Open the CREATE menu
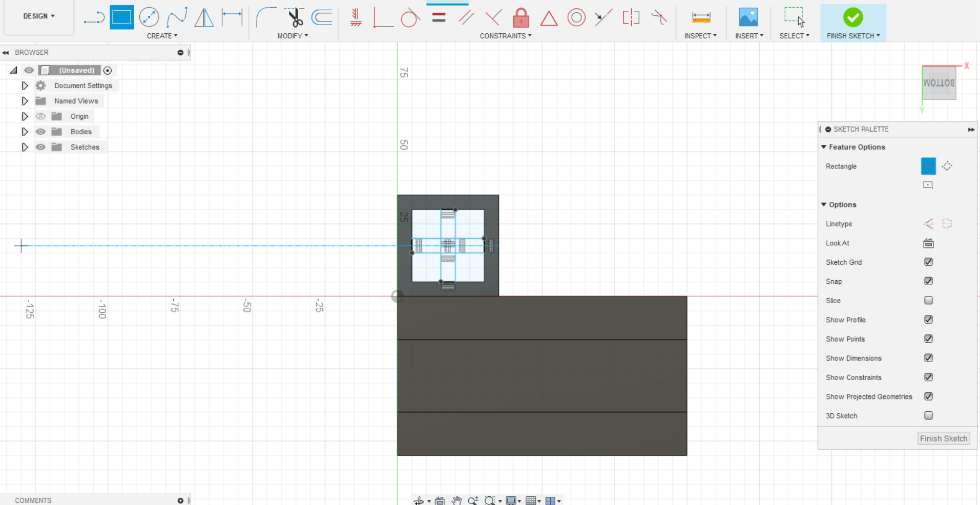This screenshot has height=505, width=980. pos(162,36)
